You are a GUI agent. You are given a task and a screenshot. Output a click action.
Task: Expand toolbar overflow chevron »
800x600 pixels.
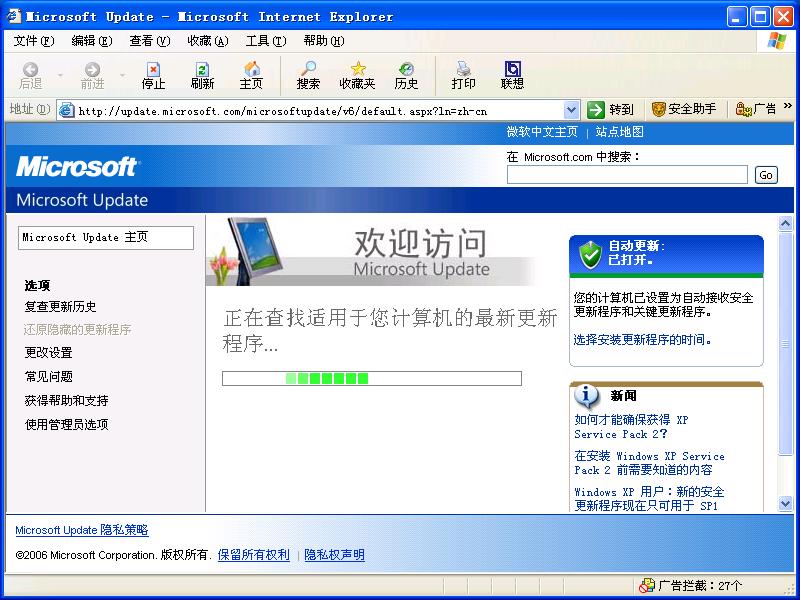(788, 106)
